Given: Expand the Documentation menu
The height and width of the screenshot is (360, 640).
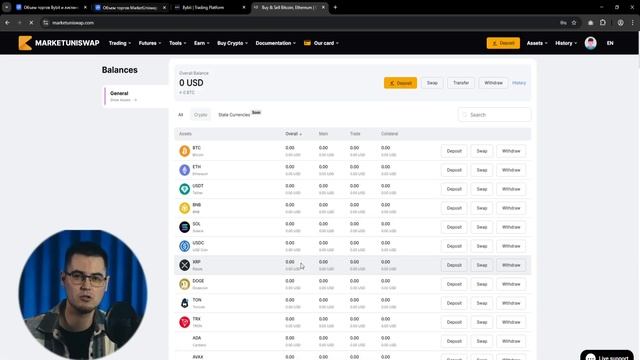Looking at the screenshot, I should coord(276,43).
